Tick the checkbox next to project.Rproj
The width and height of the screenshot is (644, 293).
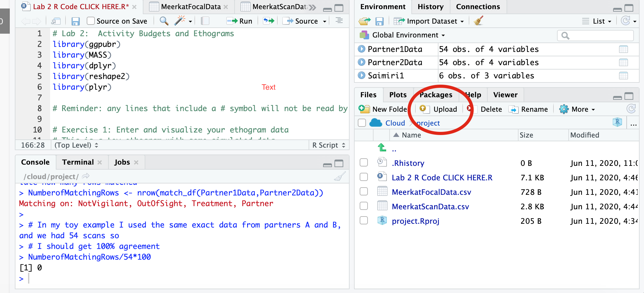pos(364,221)
